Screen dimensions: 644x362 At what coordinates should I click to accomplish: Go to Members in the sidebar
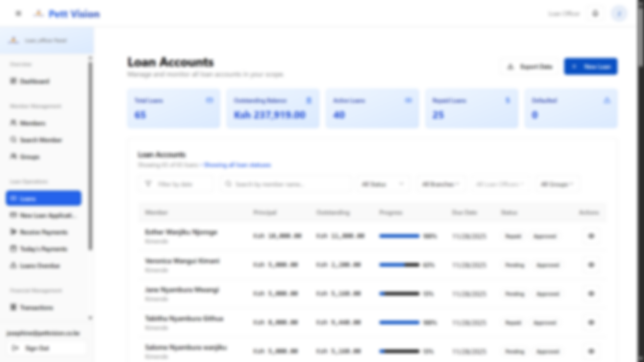[x=44, y=123]
